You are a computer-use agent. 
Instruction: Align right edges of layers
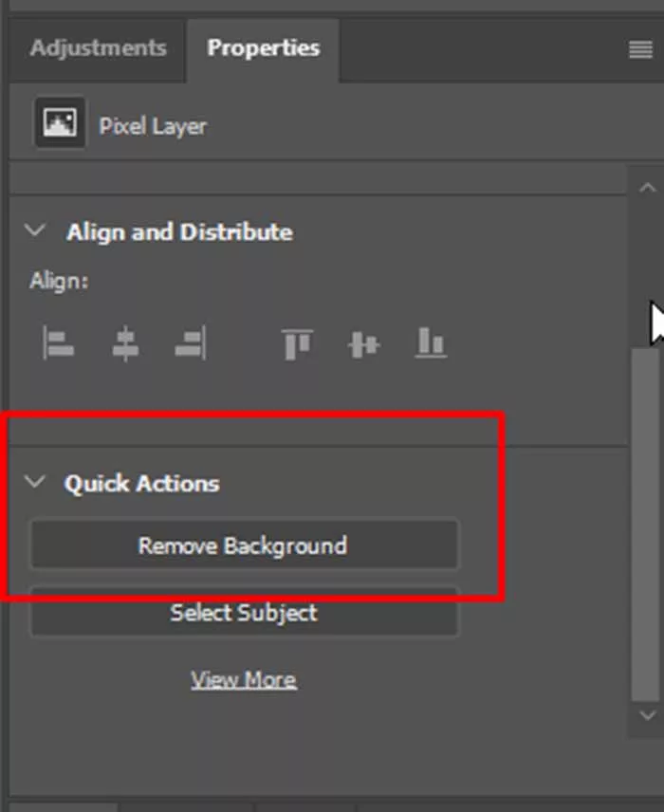click(x=190, y=343)
